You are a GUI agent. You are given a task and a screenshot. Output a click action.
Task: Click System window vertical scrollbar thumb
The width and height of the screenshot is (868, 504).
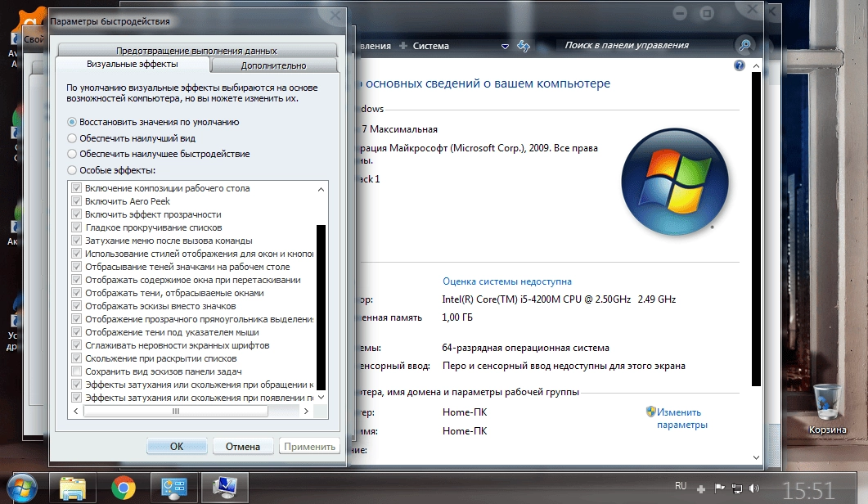pos(756,229)
